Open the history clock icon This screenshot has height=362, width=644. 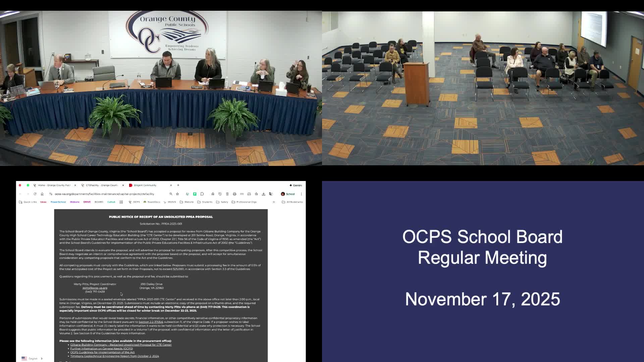pos(220,194)
